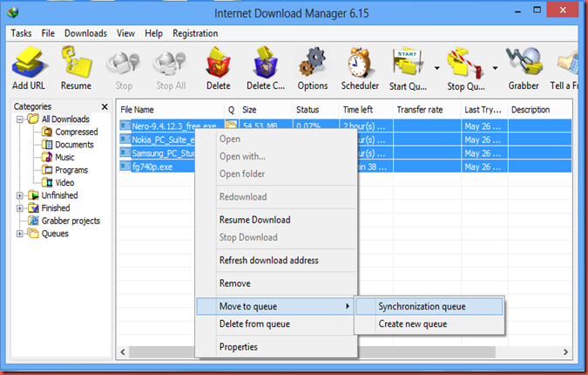Image resolution: width=588 pixels, height=375 pixels.
Task: Minimize the Internet Download Manager window
Action: point(517,11)
